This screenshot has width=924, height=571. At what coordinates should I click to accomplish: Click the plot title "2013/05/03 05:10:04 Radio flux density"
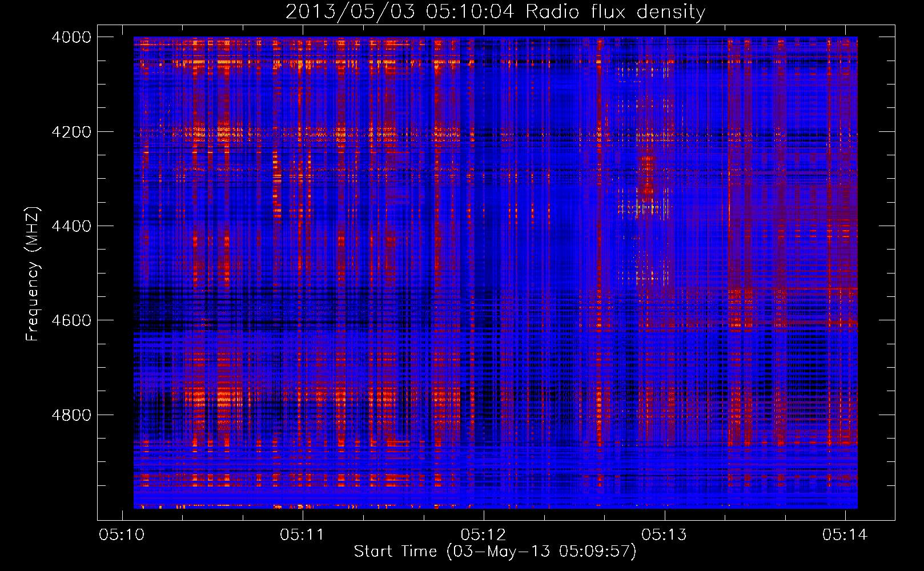496,12
